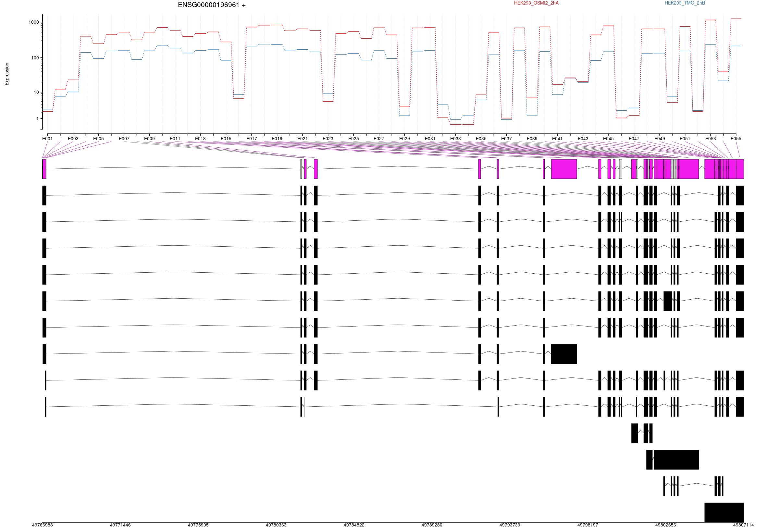The width and height of the screenshot is (779, 532).
Task: Click exon label E049
Action: pos(660,139)
